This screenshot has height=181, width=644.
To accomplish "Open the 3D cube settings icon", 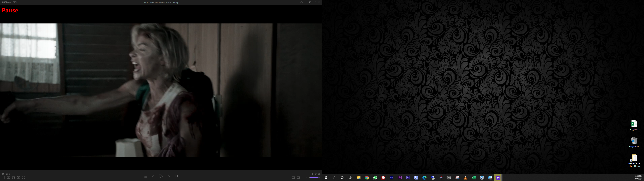I will pos(18,177).
